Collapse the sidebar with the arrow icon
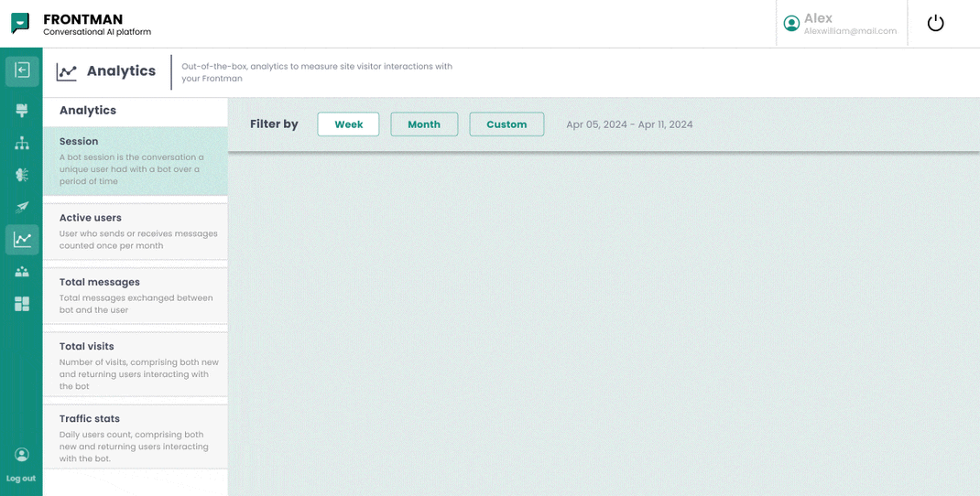This screenshot has height=496, width=980. point(22,70)
